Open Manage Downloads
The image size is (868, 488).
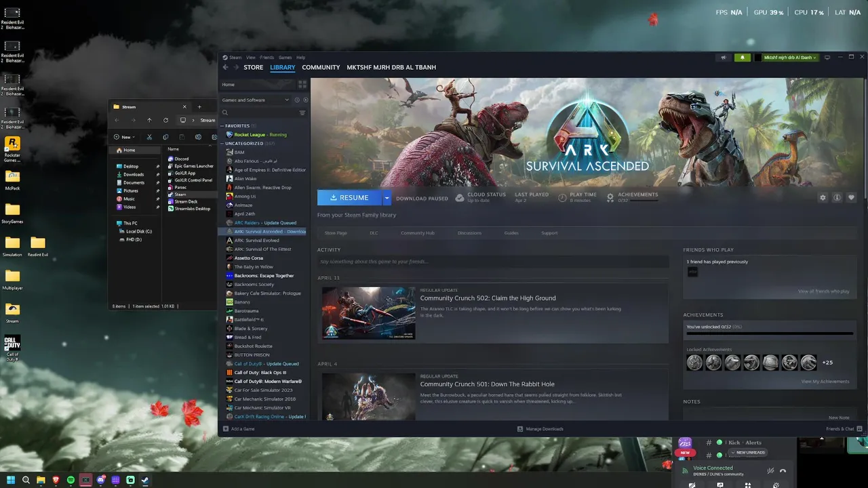[540, 429]
